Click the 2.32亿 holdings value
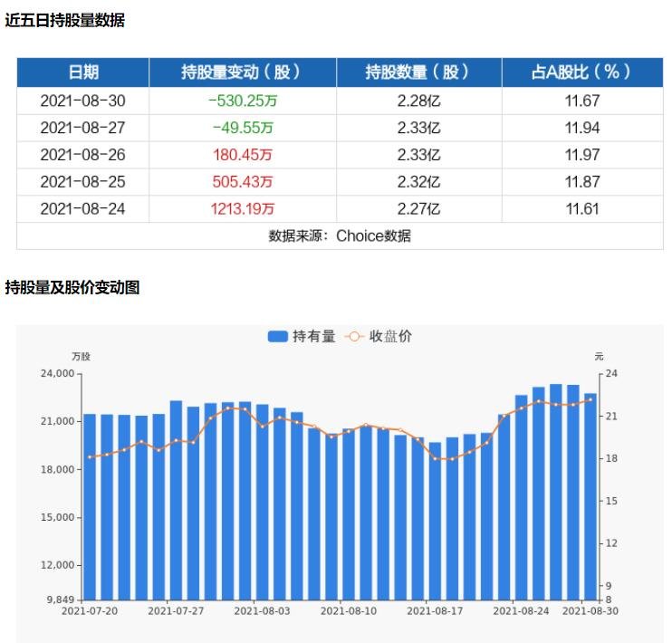Screen dimensions: 672x643 point(418,182)
